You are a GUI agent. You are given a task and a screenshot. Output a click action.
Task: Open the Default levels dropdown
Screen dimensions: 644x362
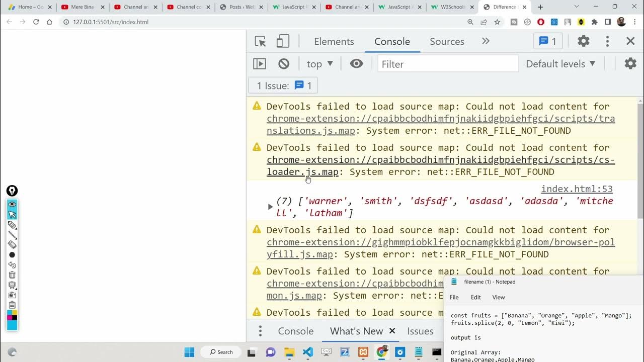pos(560,64)
